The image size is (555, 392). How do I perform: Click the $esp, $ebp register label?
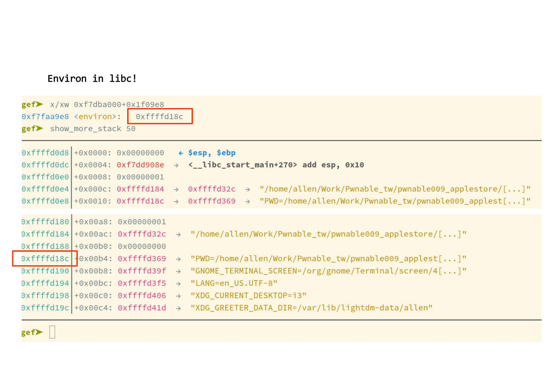212,153
